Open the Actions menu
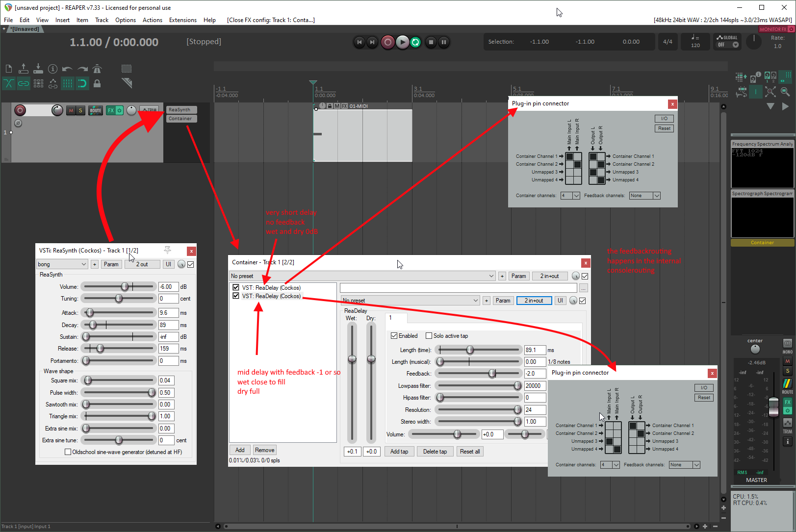Image resolution: width=796 pixels, height=532 pixels. pos(153,20)
